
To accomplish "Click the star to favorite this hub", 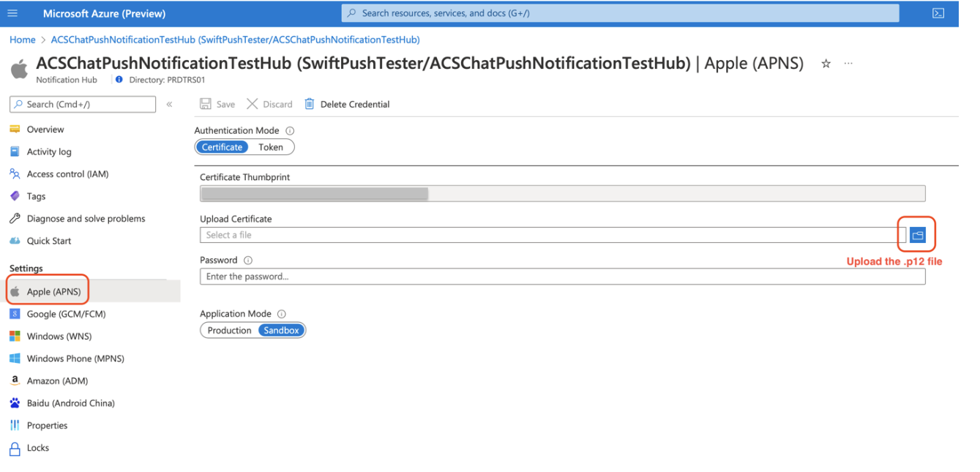I will 826,63.
